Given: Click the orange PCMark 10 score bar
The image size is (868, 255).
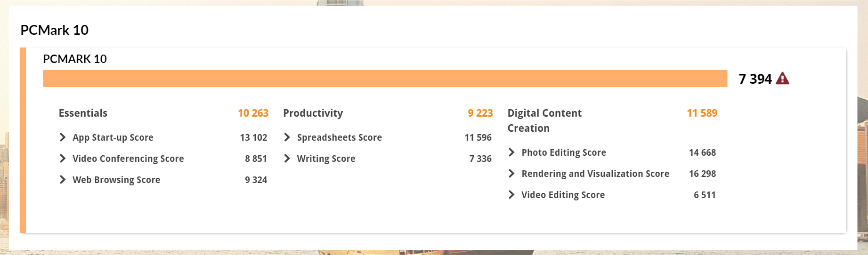Looking at the screenshot, I should (x=385, y=79).
